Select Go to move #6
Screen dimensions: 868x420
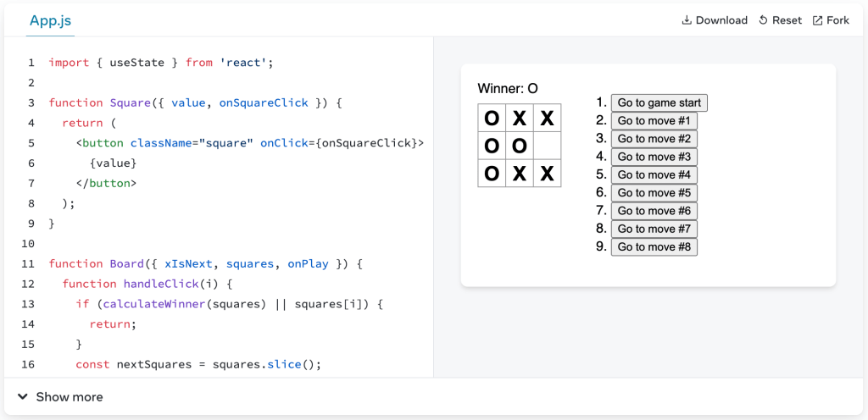coord(654,211)
